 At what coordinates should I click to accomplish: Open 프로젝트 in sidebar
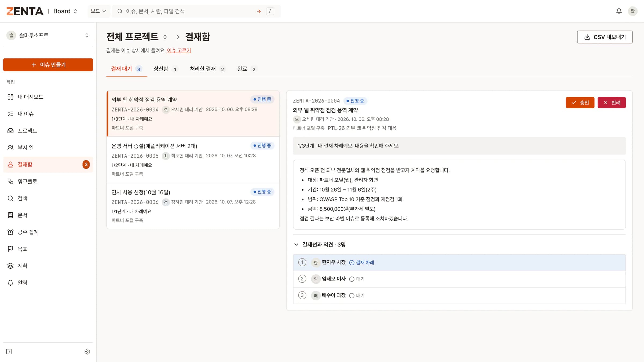[x=48, y=131]
